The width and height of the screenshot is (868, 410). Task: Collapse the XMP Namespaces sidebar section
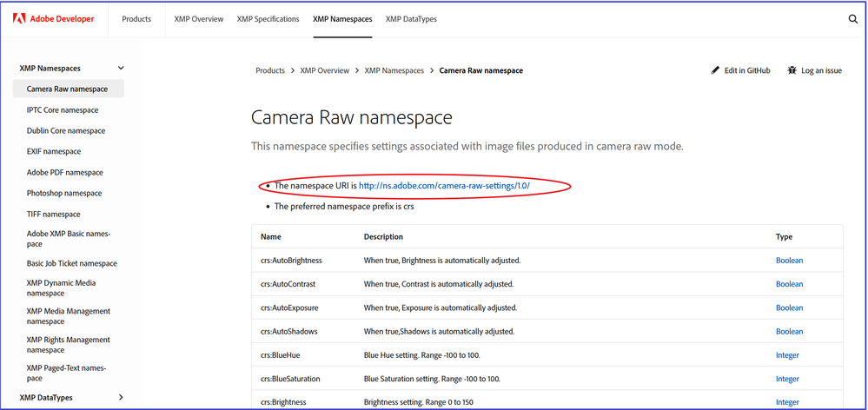point(121,68)
